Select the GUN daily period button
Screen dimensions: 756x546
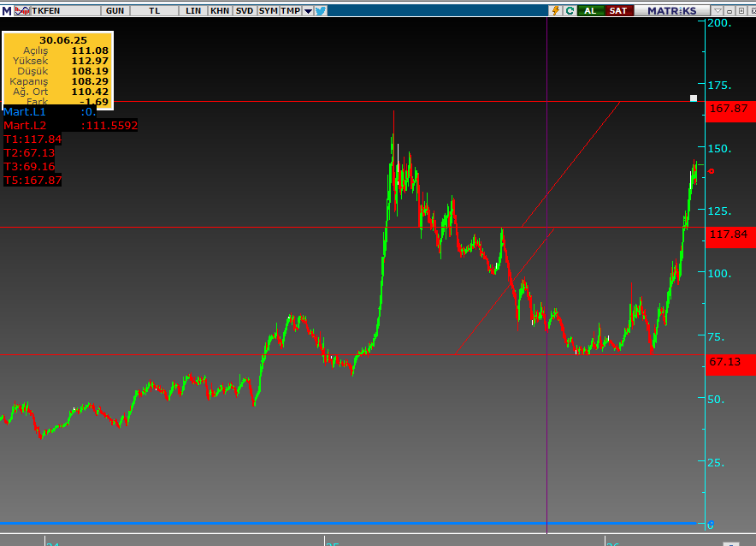tap(115, 10)
